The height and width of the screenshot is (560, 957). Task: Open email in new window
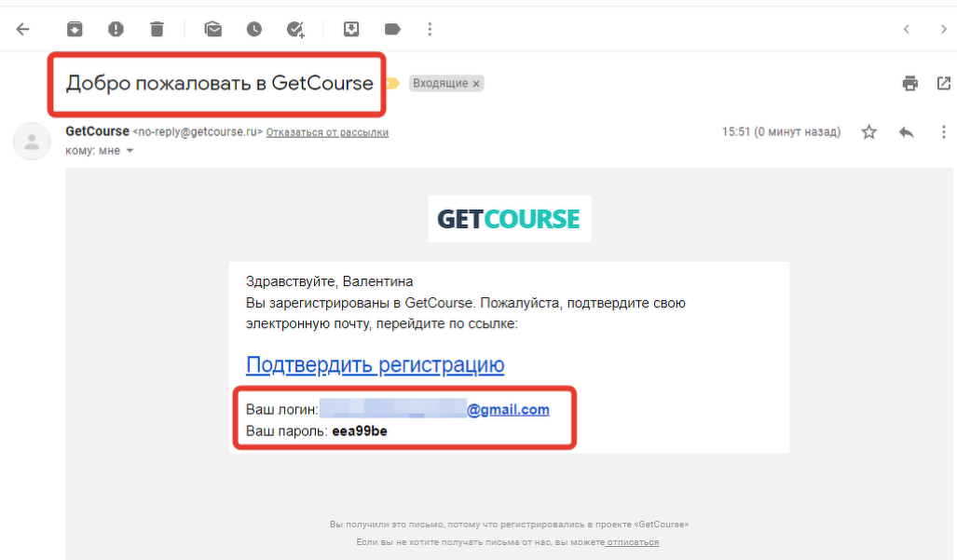pyautogui.click(x=944, y=83)
